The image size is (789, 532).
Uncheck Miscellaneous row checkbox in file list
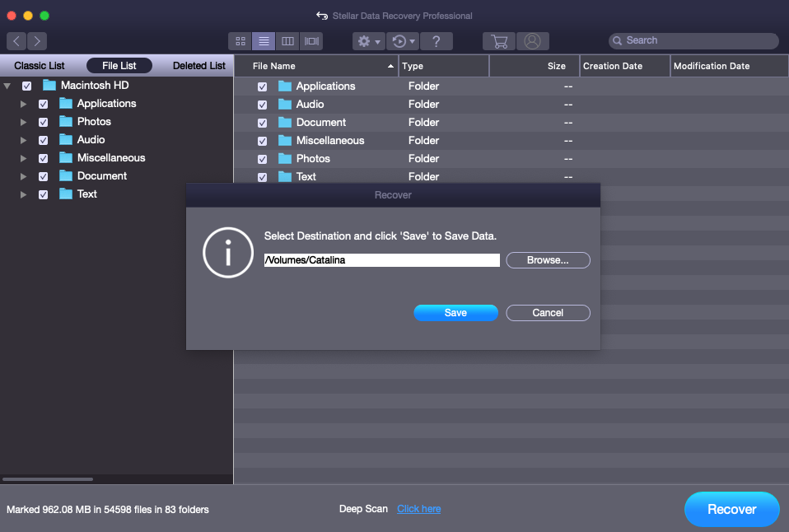pos(262,142)
